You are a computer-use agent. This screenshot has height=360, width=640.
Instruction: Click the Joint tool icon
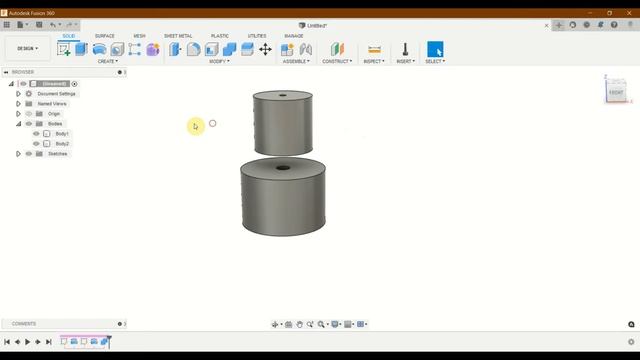(x=305, y=49)
